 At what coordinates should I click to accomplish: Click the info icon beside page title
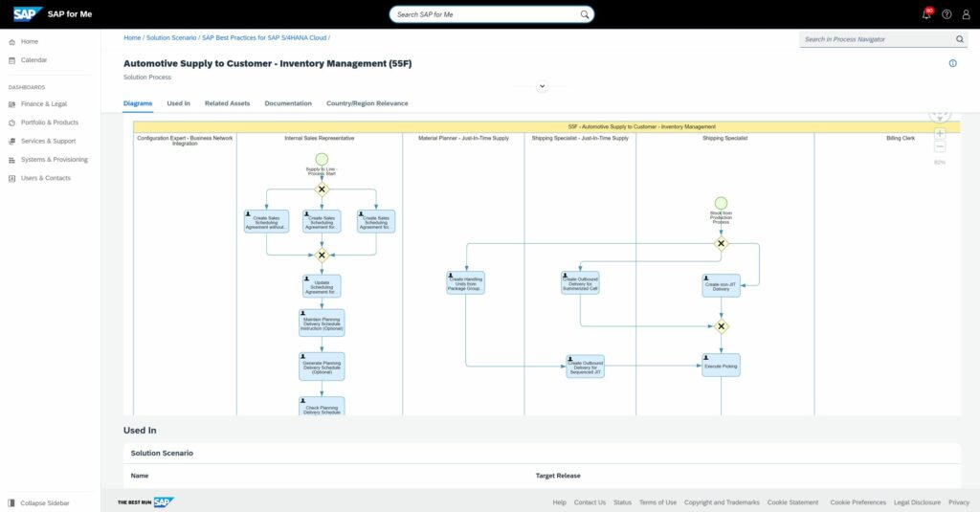[x=952, y=63]
